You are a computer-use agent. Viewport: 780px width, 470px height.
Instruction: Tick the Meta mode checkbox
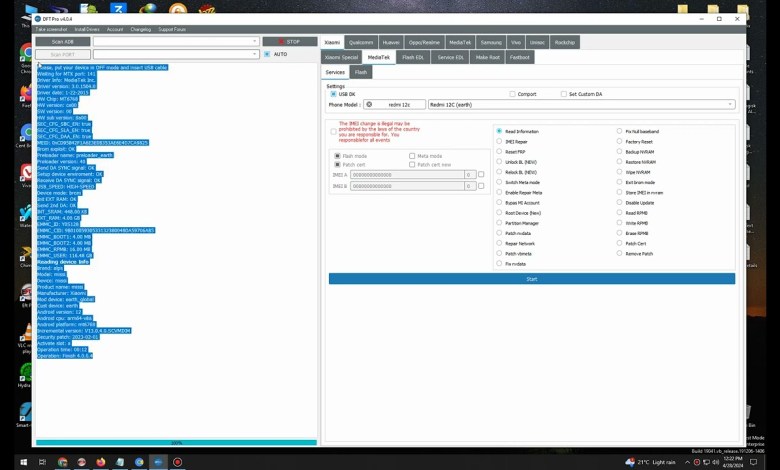click(x=412, y=156)
